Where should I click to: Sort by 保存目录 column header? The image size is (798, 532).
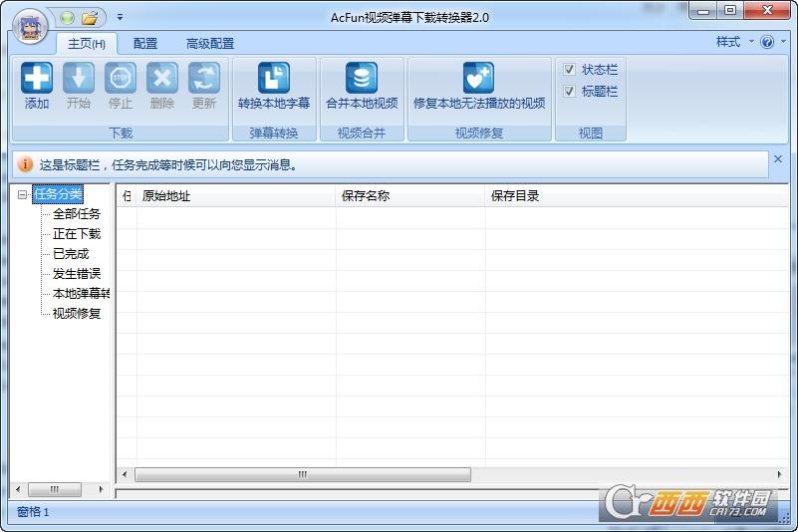click(x=637, y=196)
